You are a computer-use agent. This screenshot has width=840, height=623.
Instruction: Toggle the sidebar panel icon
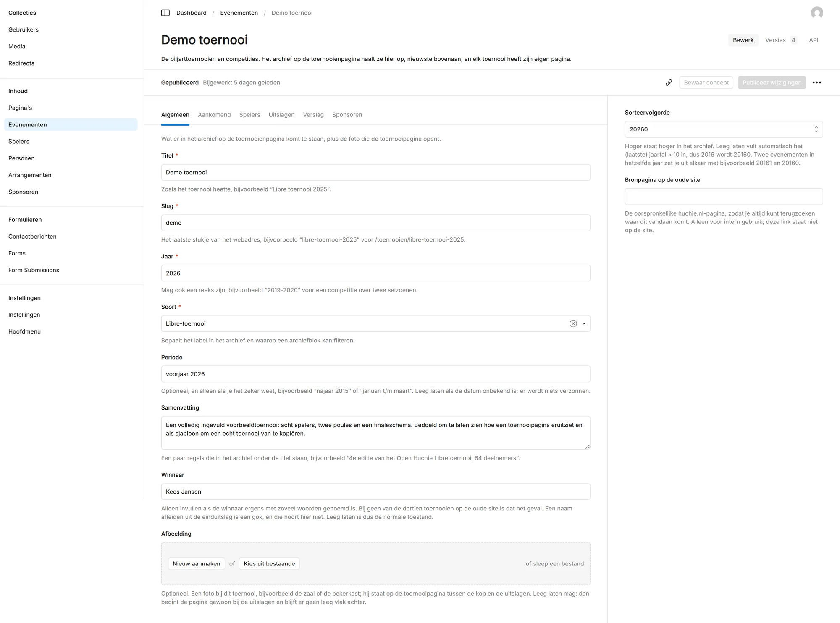(x=165, y=13)
